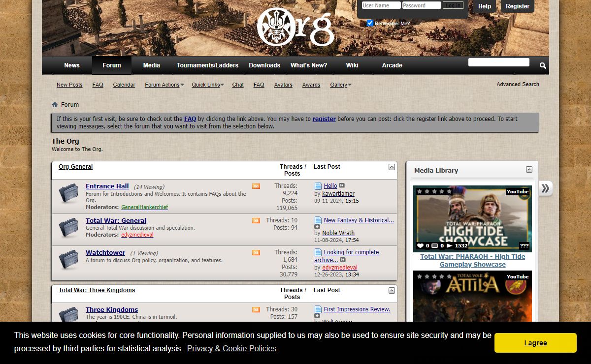Switch to the Downloads tab

pos(264,65)
